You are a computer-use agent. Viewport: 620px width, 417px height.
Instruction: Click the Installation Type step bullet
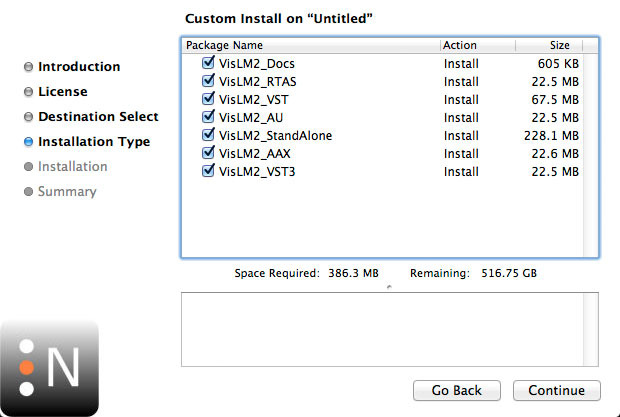point(28,142)
